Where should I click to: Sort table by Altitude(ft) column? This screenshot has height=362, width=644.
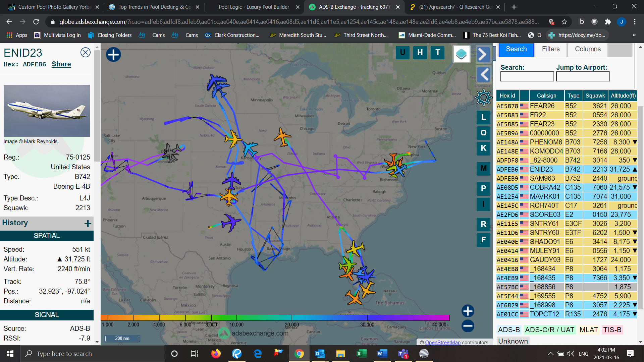point(623,96)
